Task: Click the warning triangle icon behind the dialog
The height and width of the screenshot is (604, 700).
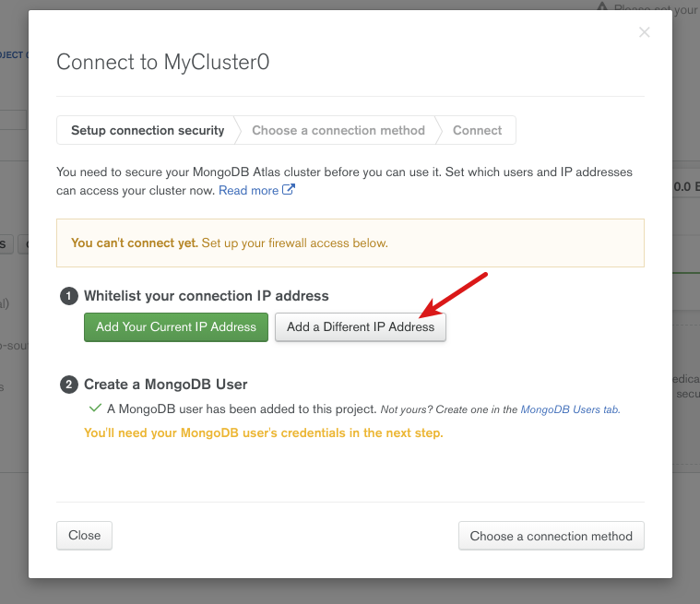Action: [602, 8]
